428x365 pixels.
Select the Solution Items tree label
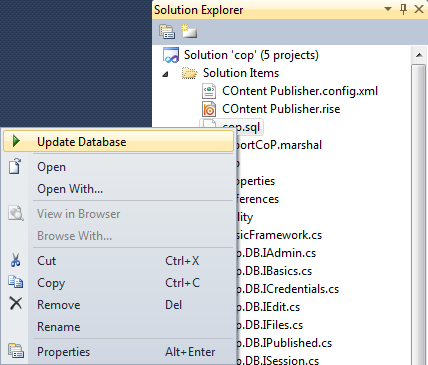[x=241, y=73]
